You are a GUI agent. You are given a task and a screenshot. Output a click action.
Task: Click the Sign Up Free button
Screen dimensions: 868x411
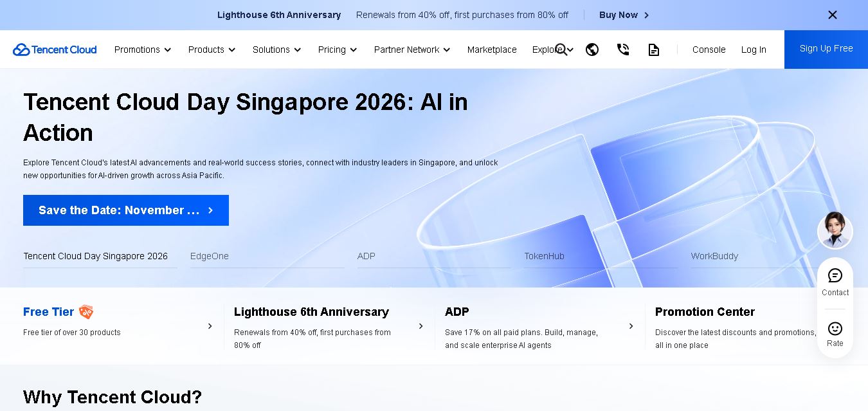click(x=826, y=49)
